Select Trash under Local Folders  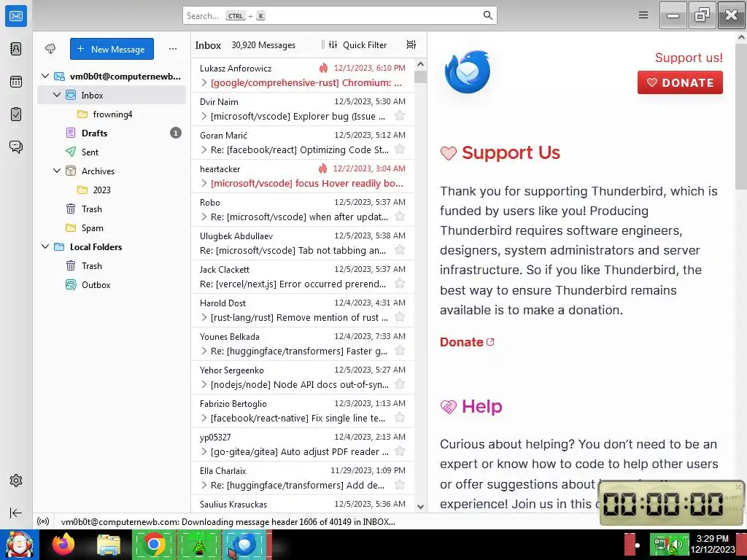(x=112, y=265)
